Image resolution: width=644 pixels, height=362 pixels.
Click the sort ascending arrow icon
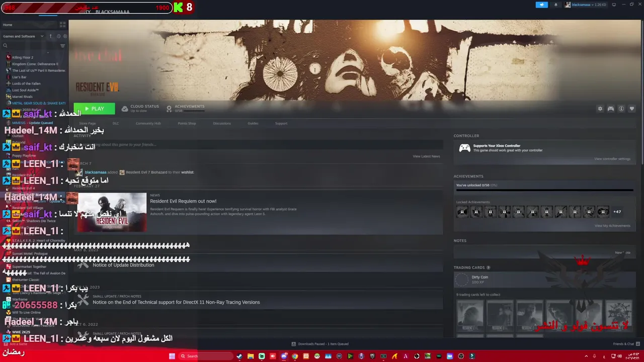point(50,36)
